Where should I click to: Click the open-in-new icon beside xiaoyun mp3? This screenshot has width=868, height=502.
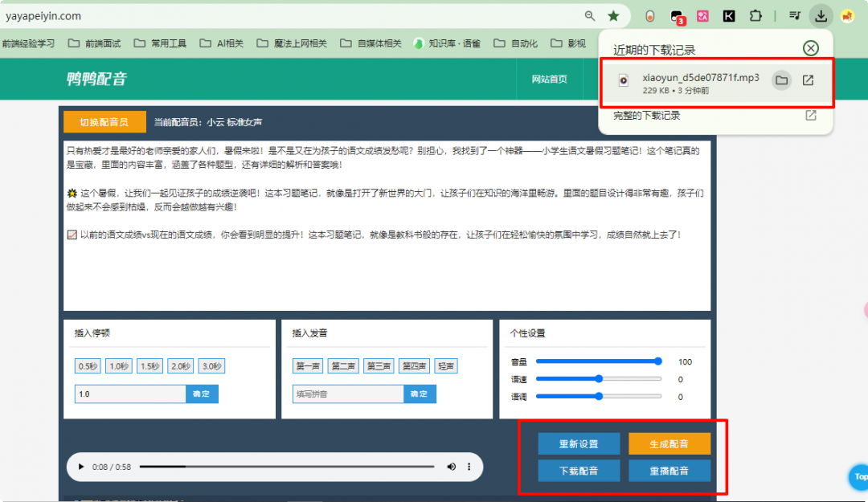tap(808, 80)
